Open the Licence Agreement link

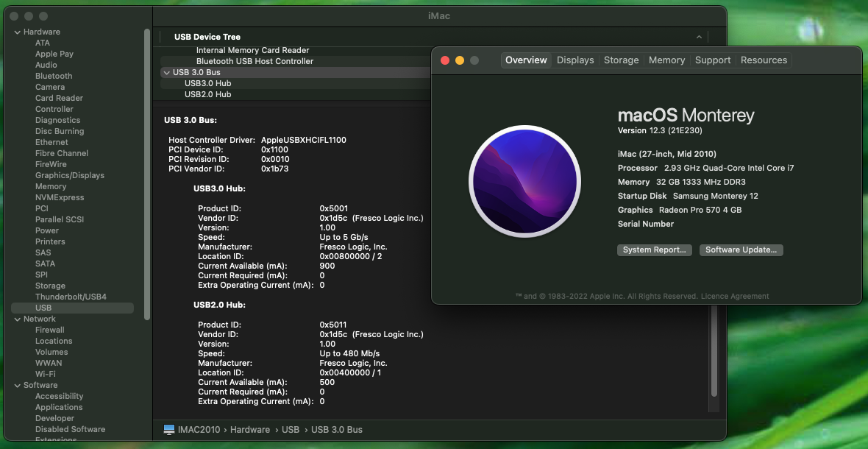coord(734,297)
